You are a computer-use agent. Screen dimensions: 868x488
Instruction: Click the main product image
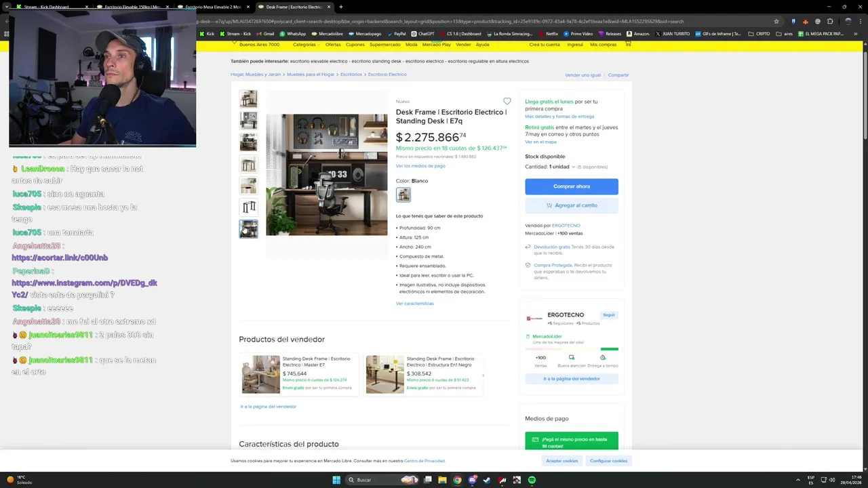[327, 175]
